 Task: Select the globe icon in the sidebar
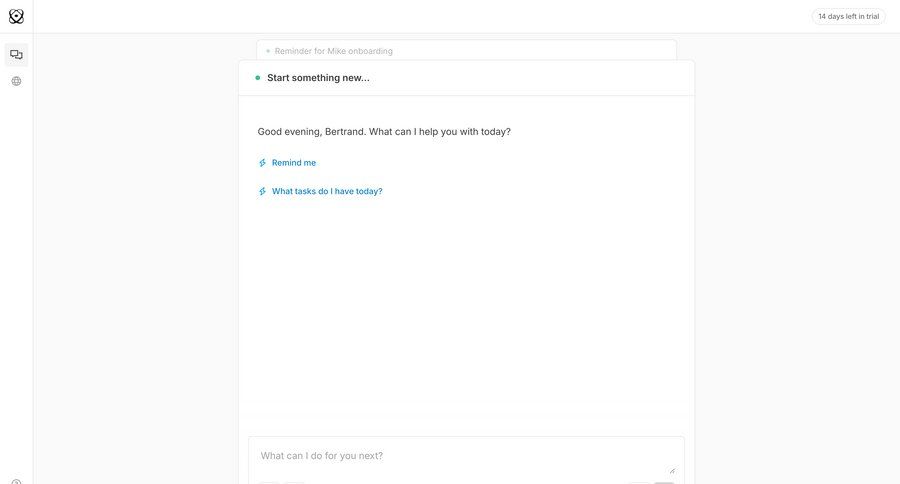pos(16,81)
